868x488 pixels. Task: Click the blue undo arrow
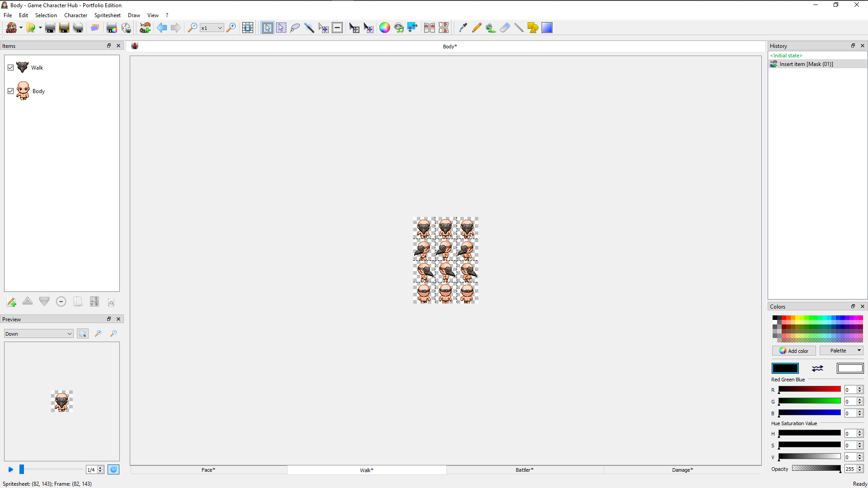[x=161, y=28]
